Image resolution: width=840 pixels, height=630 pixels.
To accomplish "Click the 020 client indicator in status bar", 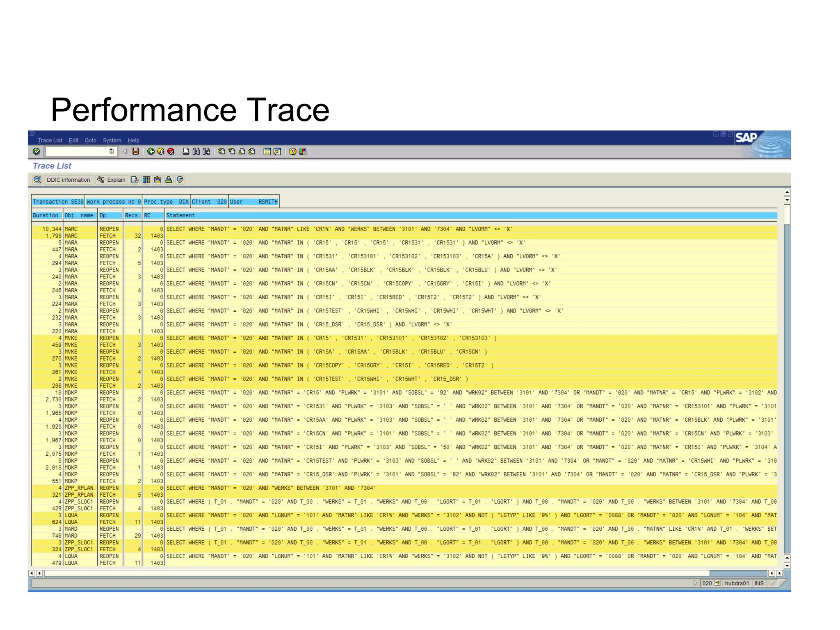I will (707, 583).
